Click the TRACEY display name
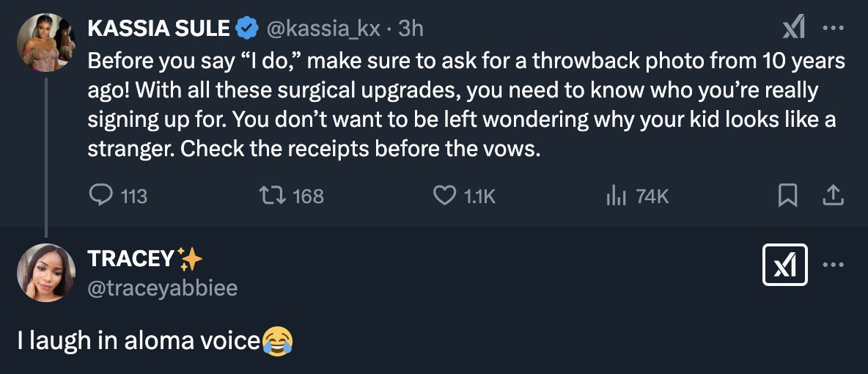Image resolution: width=868 pixels, height=374 pixels. click(132, 259)
